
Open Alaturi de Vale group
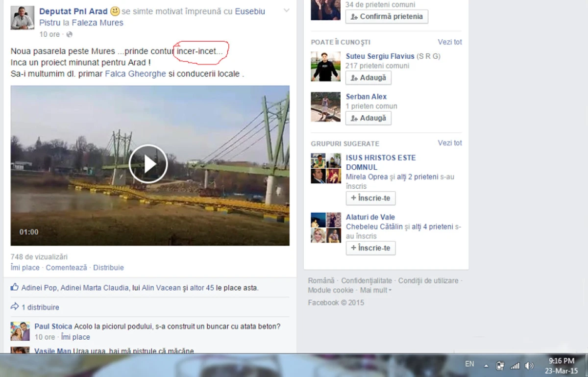pyautogui.click(x=370, y=217)
